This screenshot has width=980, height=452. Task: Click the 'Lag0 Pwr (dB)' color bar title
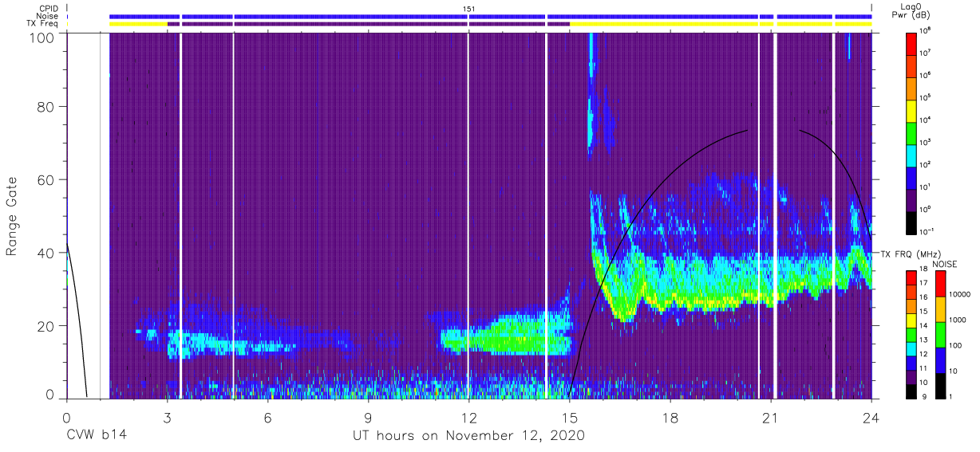pyautogui.click(x=913, y=11)
